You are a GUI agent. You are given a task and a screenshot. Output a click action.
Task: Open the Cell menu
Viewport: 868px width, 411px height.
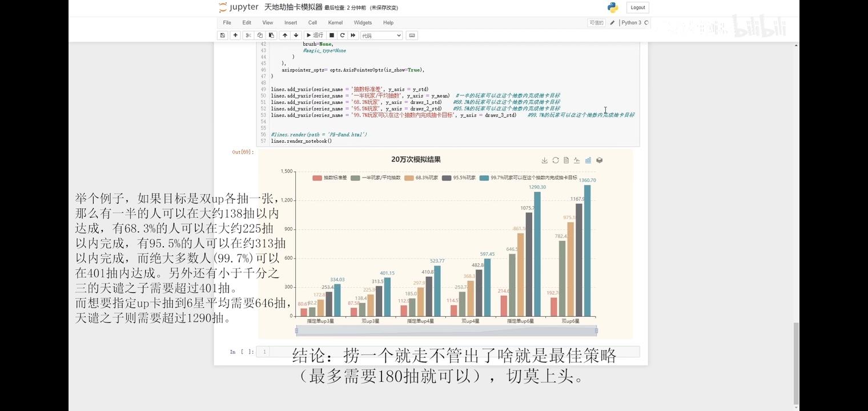point(312,23)
